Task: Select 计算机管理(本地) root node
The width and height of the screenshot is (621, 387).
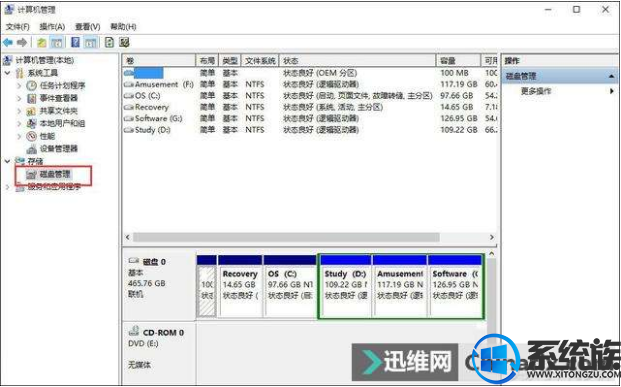Action: [x=45, y=60]
